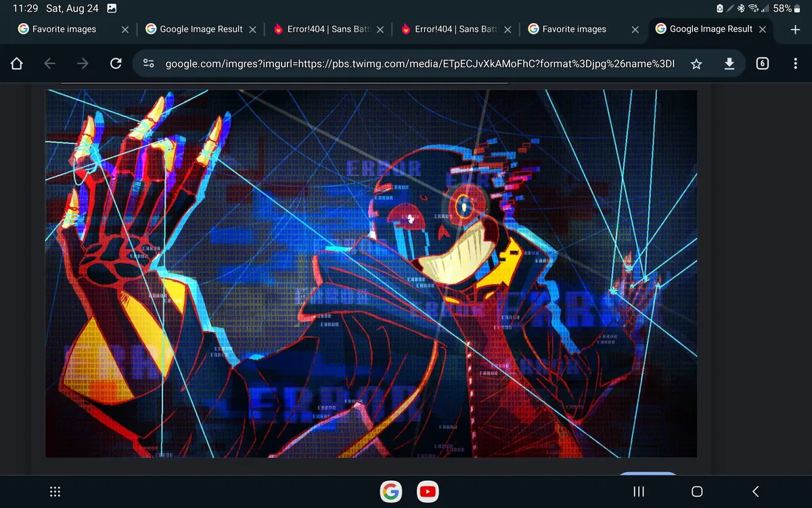This screenshot has width=812, height=508.
Task: Reload the current page
Action: click(116, 64)
